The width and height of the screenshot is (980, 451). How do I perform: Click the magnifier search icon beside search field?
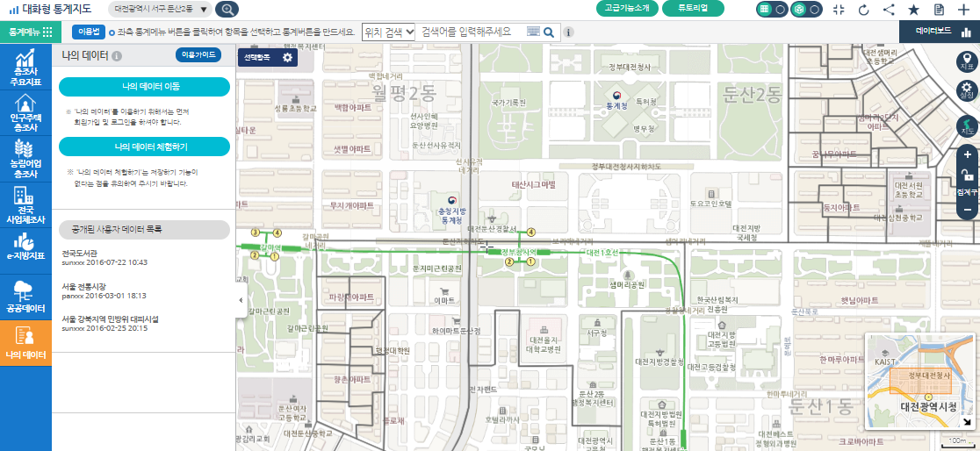click(549, 32)
